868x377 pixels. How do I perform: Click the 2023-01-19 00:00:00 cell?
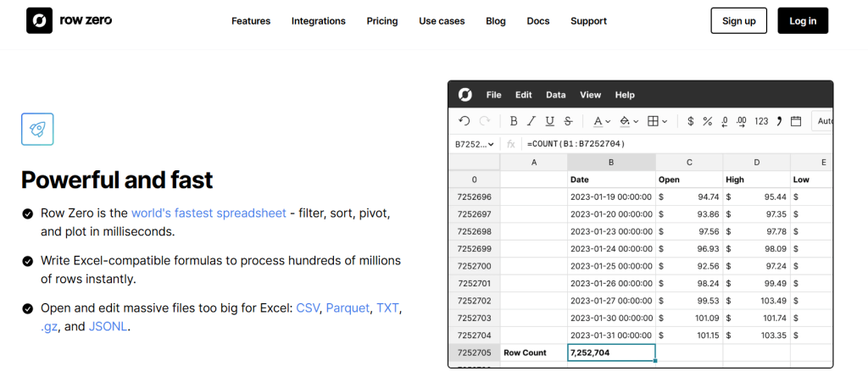tap(611, 197)
